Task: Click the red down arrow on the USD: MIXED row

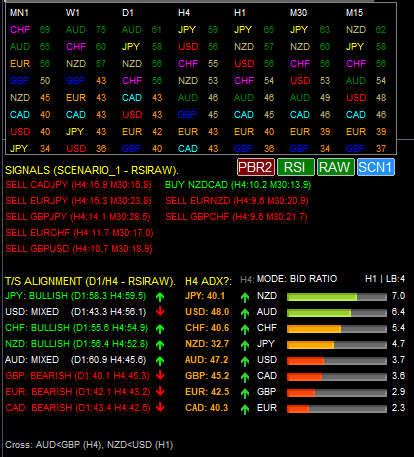Action: click(x=160, y=311)
